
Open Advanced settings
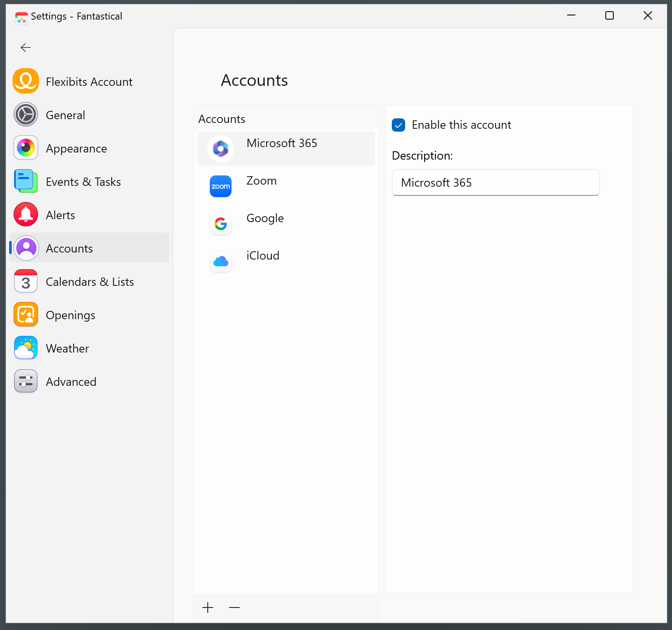[89, 381]
